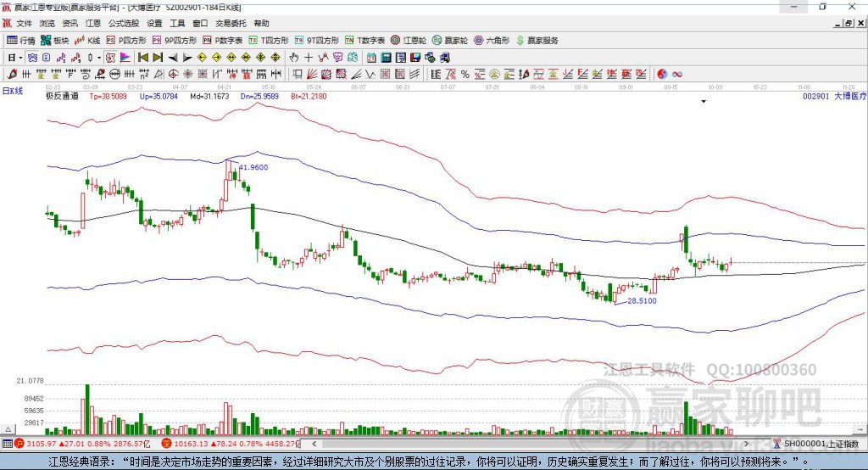Open the 窗口 menu
The height and width of the screenshot is (470, 868).
[200, 23]
